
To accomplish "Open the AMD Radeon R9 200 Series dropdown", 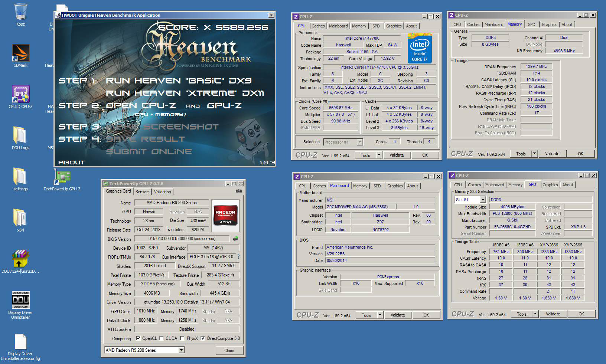I will 181,350.
